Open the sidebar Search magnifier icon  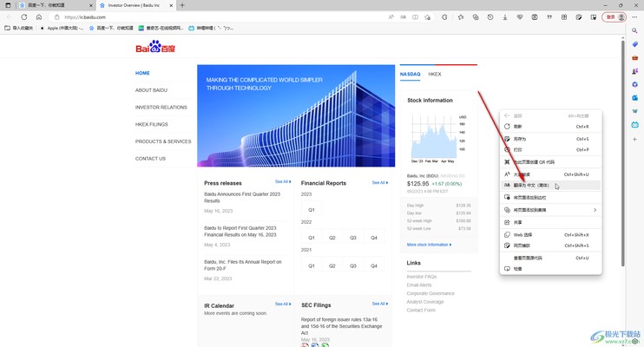[634, 31]
